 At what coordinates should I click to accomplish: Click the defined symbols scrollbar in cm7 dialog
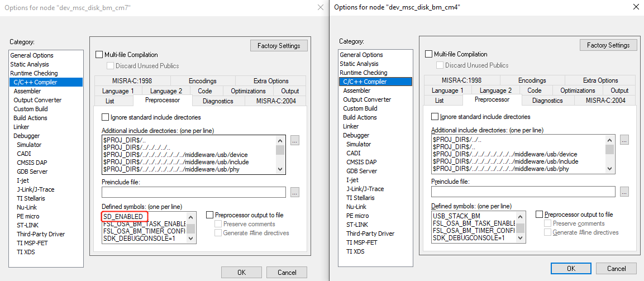(x=191, y=228)
